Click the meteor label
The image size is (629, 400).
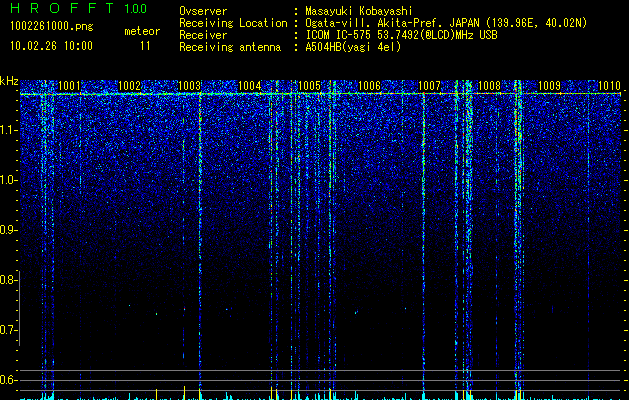pyautogui.click(x=142, y=31)
